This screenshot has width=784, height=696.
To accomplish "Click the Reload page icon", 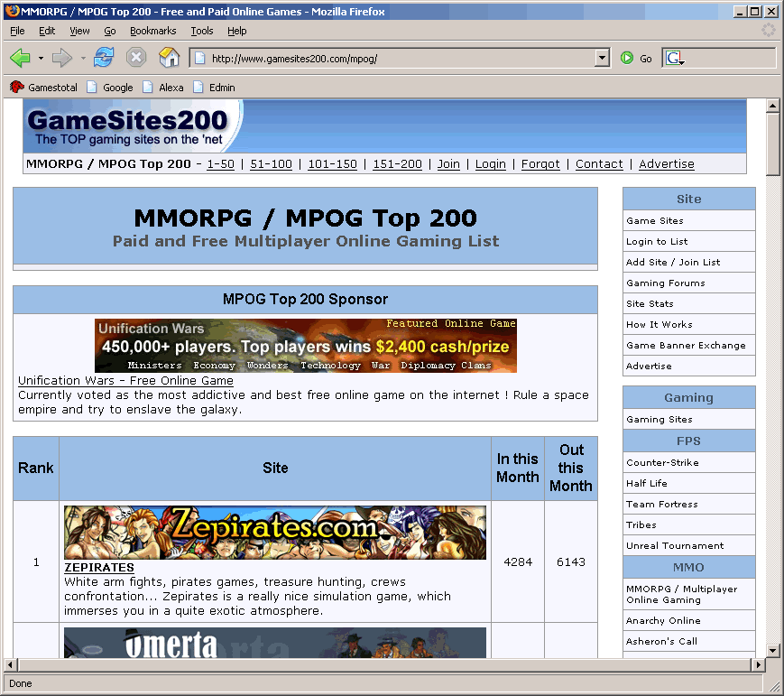I will pyautogui.click(x=104, y=58).
